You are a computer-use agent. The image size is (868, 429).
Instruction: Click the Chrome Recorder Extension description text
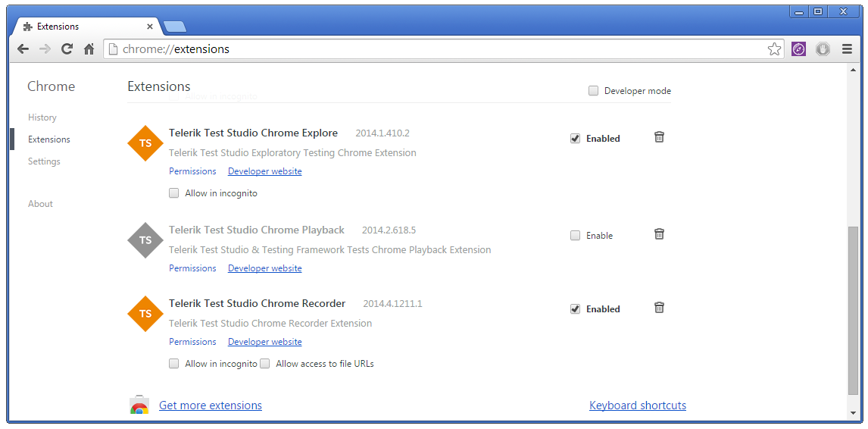point(270,324)
